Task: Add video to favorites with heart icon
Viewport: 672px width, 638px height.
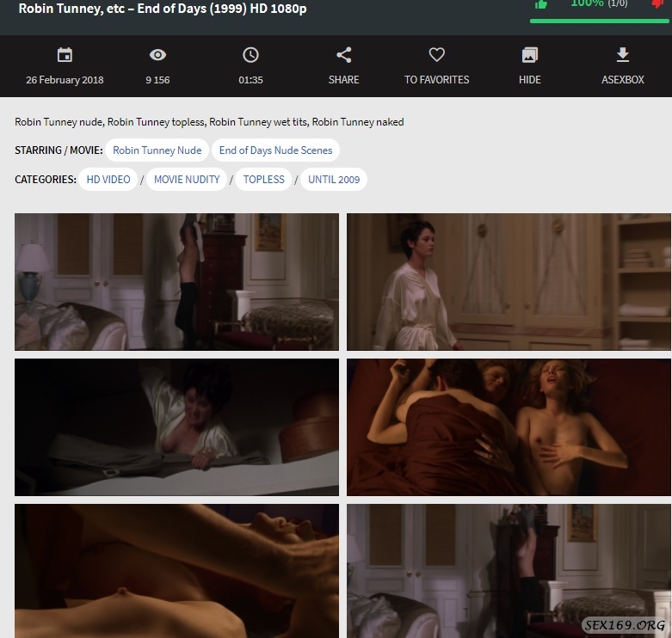Action: pos(436,64)
